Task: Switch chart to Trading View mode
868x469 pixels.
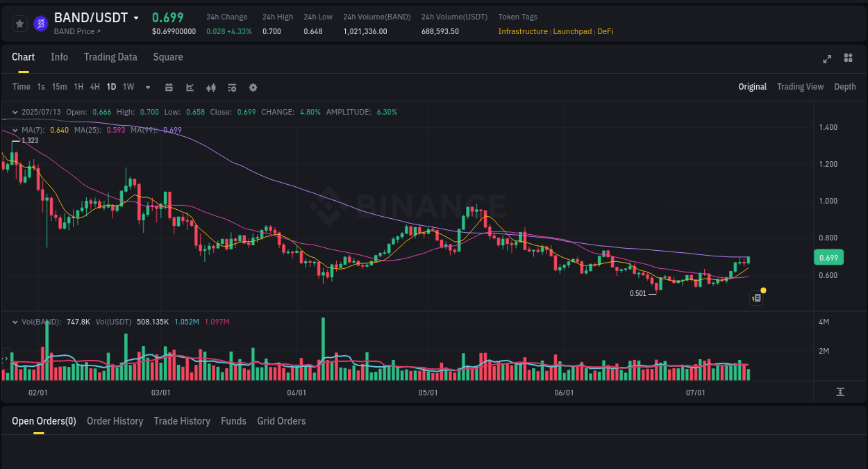Action: (800, 87)
